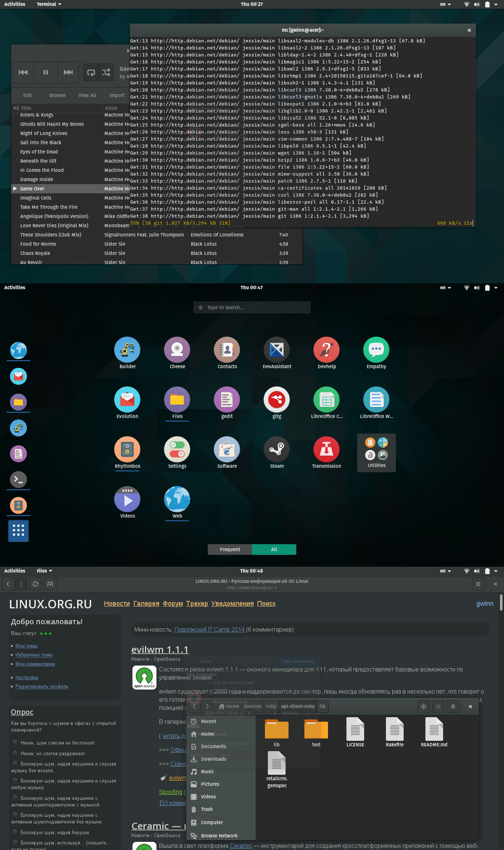Launch the Videos app from the grid
Image resolution: width=504 pixels, height=850 pixels.
[127, 502]
